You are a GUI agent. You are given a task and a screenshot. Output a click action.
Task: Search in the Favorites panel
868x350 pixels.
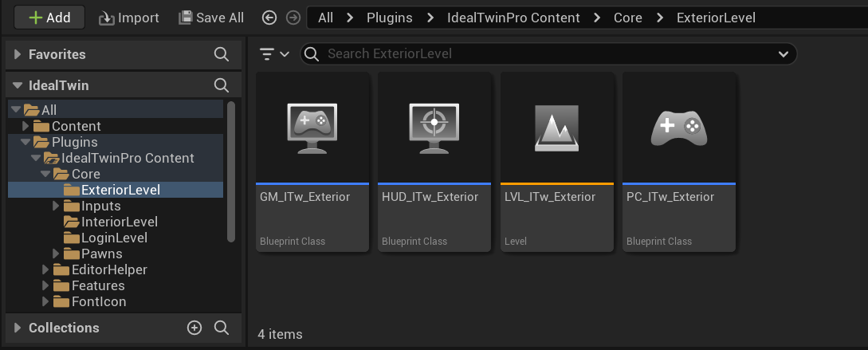pyautogui.click(x=222, y=54)
